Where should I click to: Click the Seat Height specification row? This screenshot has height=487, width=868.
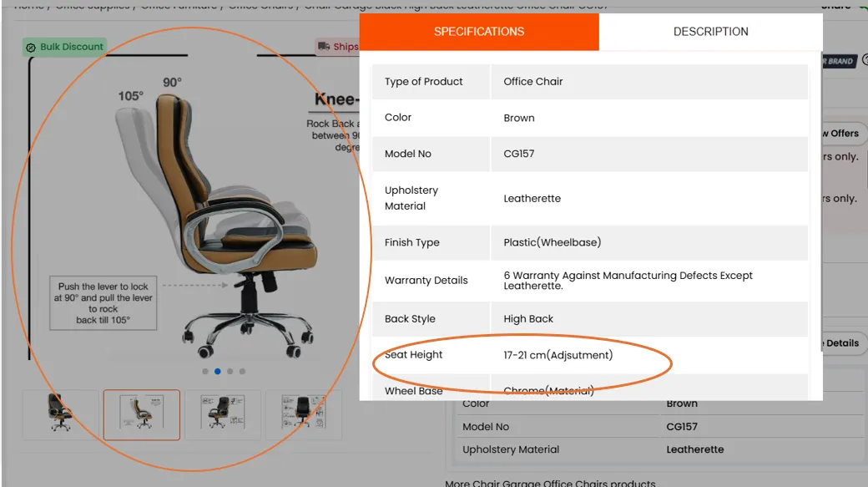[x=589, y=355]
